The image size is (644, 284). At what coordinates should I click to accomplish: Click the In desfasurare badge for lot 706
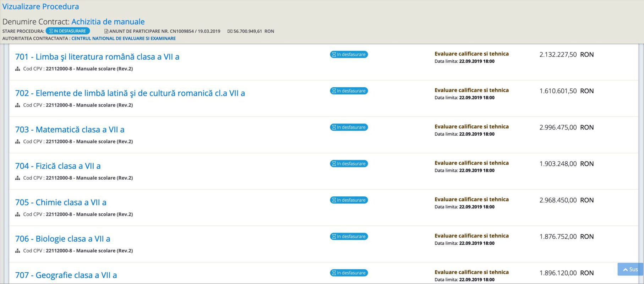tap(349, 236)
